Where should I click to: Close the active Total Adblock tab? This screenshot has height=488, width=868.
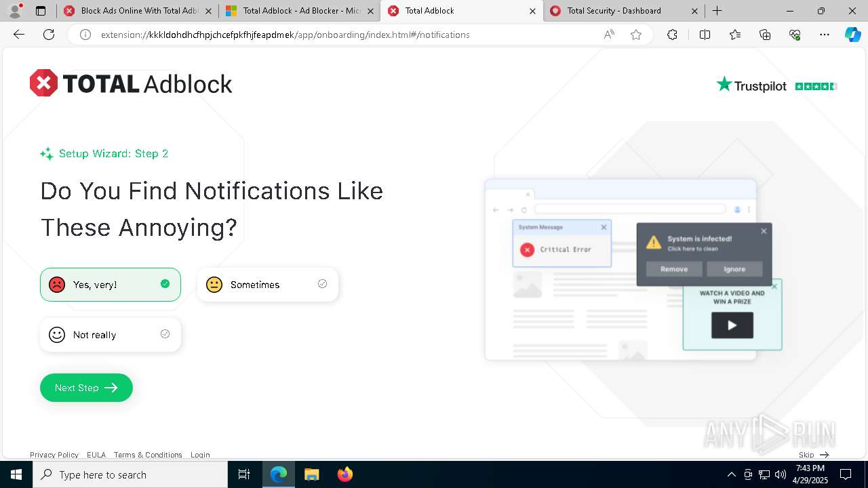pyautogui.click(x=532, y=11)
